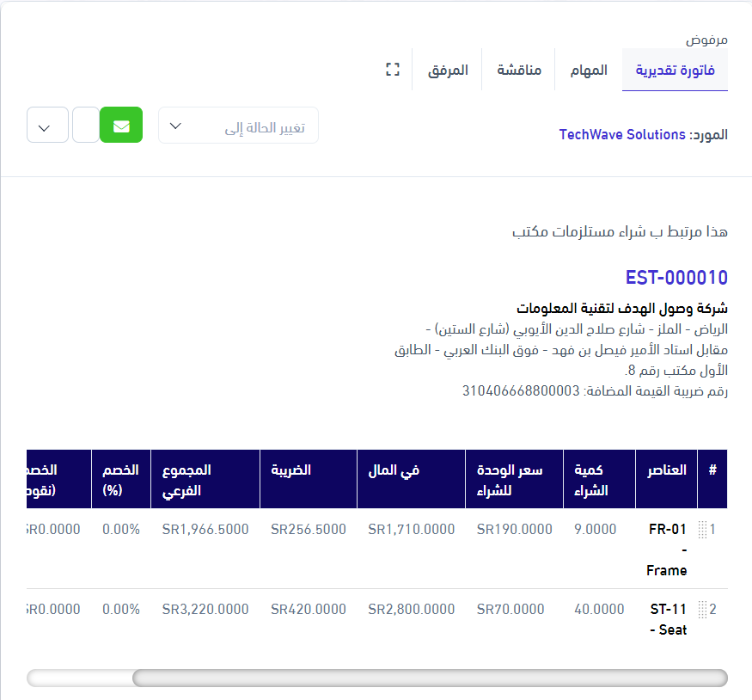
Task: Go to the فاتورة تقديرية tab
Action: click(675, 70)
